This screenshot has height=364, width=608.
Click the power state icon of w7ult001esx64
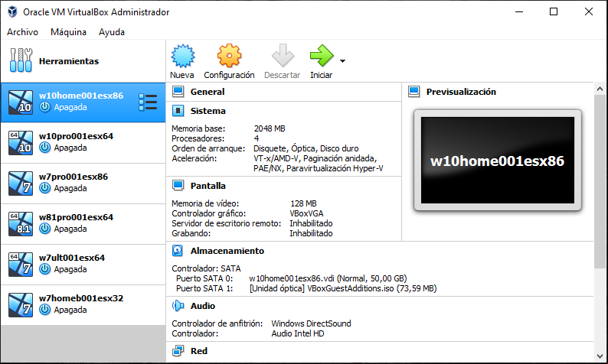tap(45, 269)
